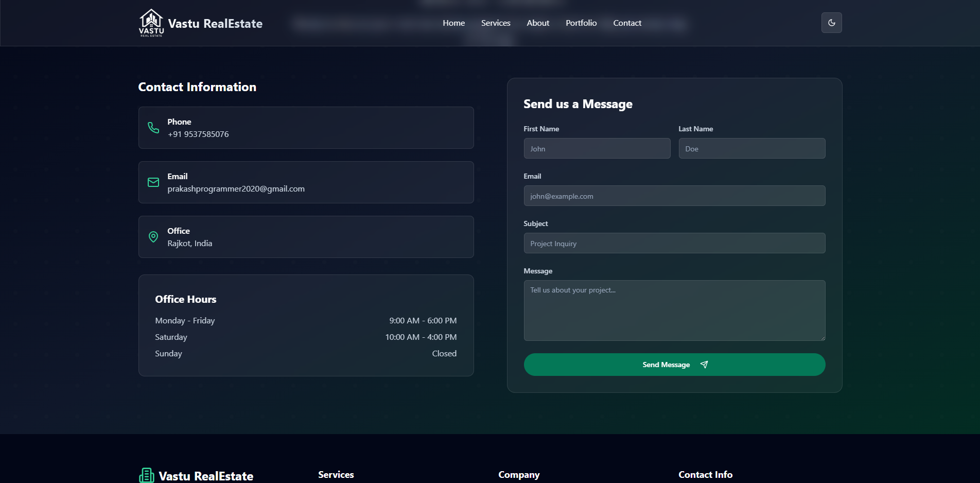Click the Message text area
Screen dimensions: 980x483
674,310
